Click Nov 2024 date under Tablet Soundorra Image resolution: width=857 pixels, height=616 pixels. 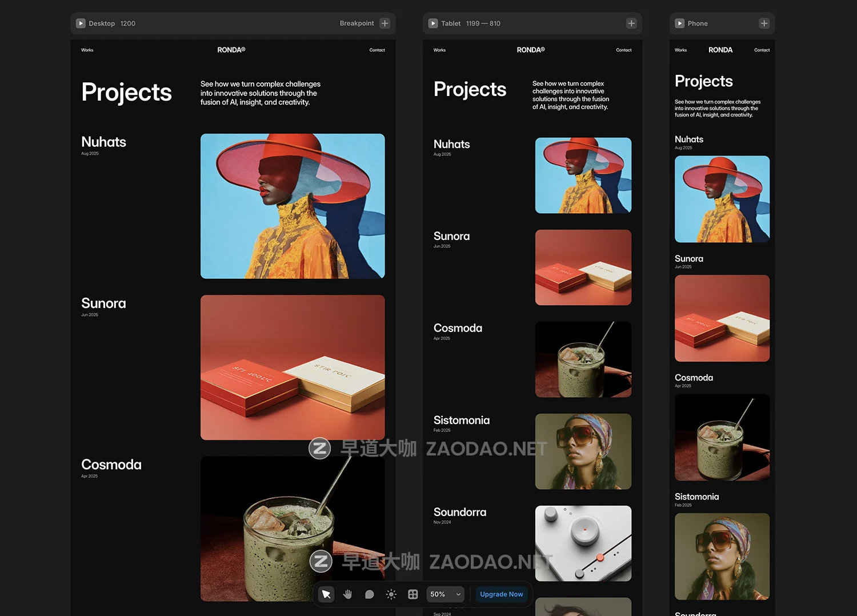(x=442, y=522)
